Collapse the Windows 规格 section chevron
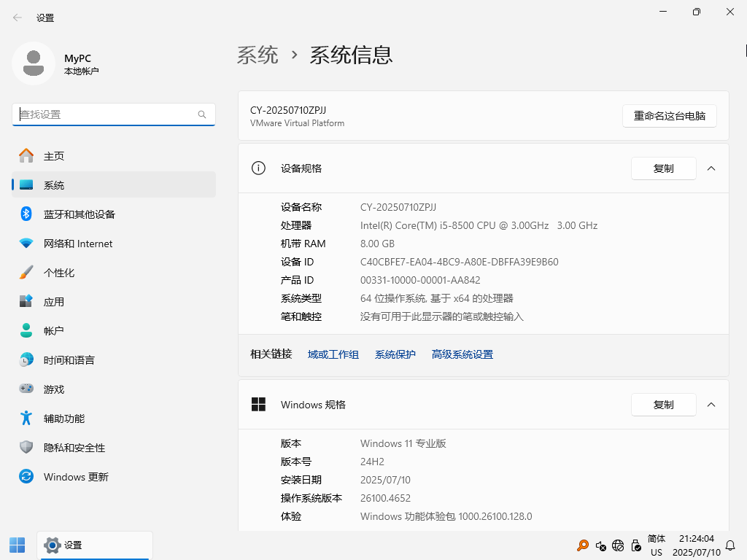The height and width of the screenshot is (560, 747). pos(711,404)
